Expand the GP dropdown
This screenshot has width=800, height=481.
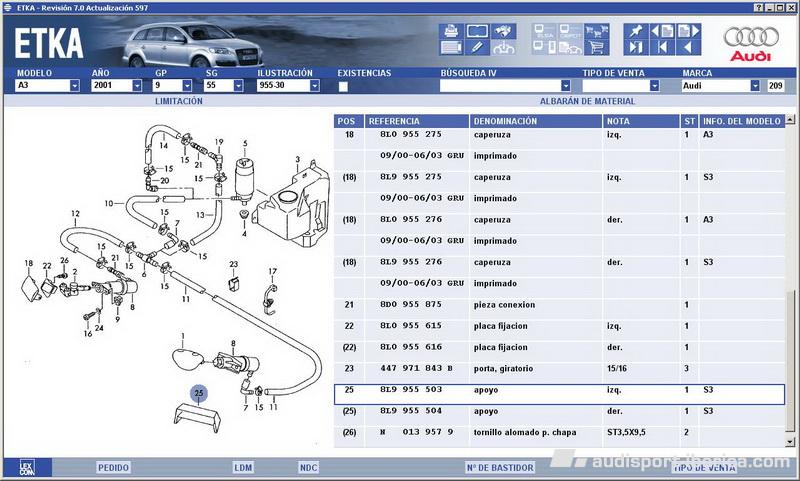(187, 86)
